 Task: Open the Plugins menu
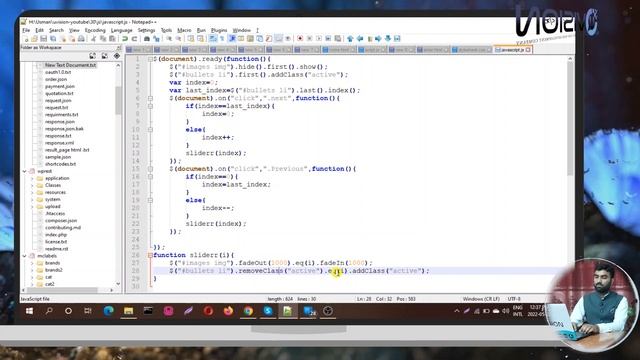tap(219, 30)
